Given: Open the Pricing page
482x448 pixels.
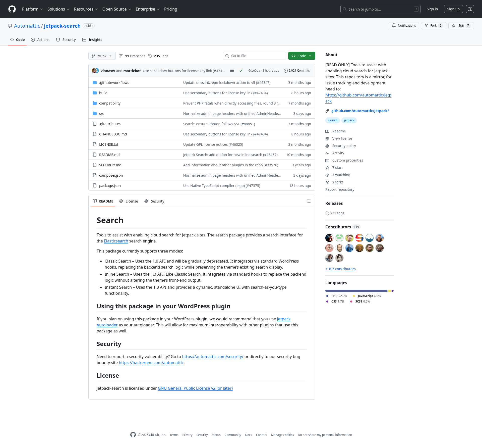Looking at the screenshot, I should (171, 9).
